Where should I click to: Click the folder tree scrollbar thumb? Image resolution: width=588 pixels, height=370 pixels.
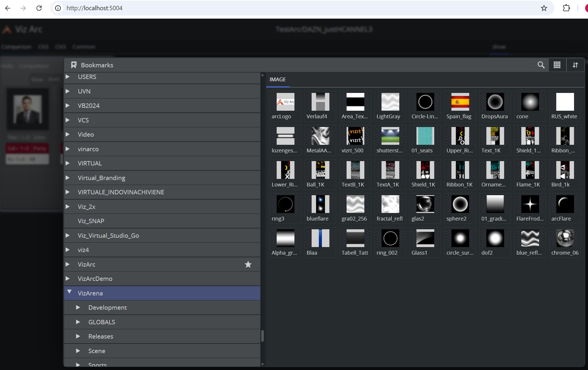(262, 336)
